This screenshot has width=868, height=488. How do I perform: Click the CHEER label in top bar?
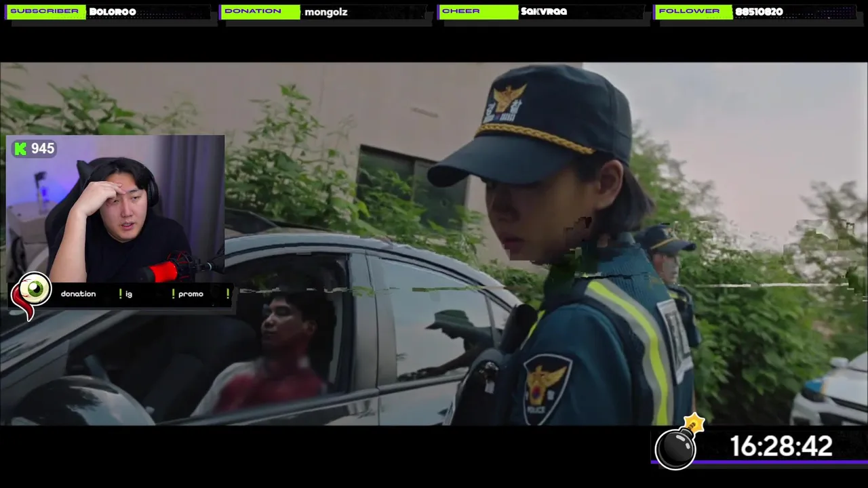(x=478, y=12)
